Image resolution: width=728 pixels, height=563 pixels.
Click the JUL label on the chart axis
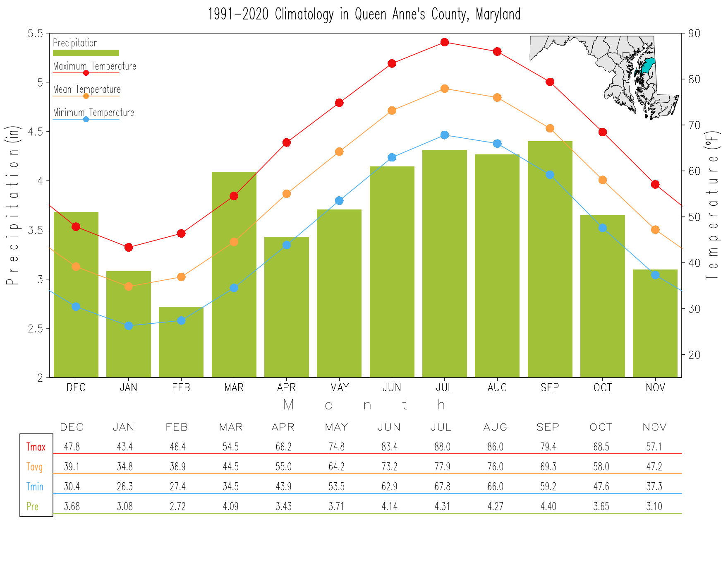tap(445, 387)
